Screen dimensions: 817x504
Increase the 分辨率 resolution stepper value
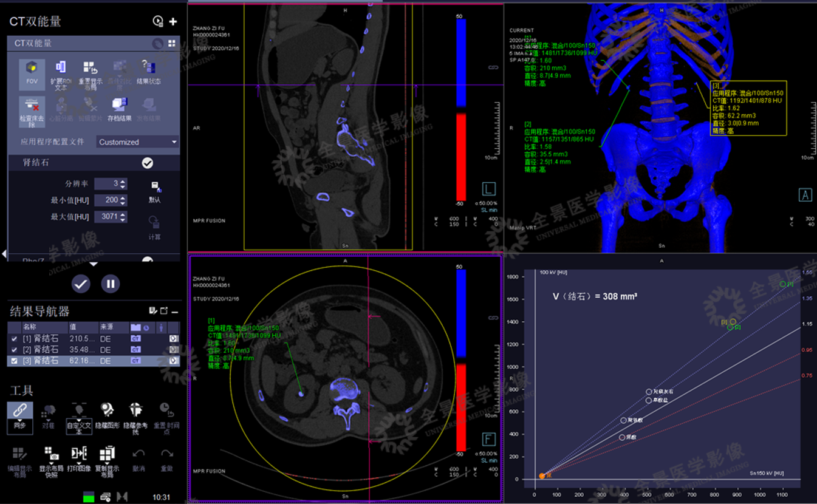point(123,181)
